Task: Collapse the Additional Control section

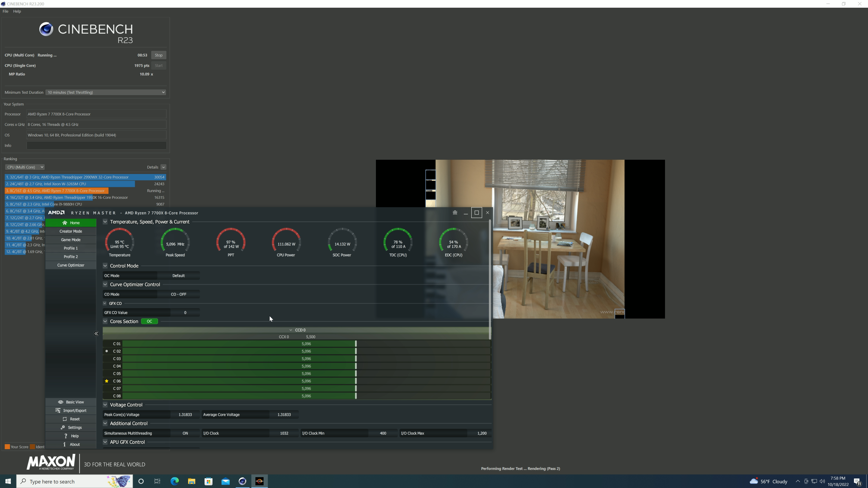Action: (x=105, y=423)
